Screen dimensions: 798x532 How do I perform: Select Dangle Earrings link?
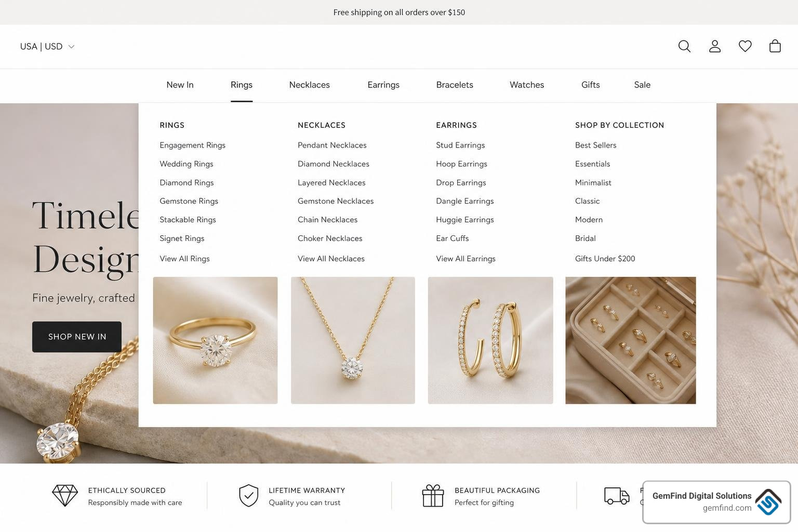pyautogui.click(x=465, y=201)
